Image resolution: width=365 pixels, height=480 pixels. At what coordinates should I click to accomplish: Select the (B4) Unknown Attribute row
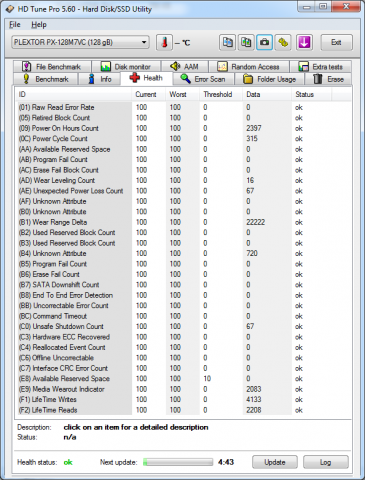coord(183,253)
